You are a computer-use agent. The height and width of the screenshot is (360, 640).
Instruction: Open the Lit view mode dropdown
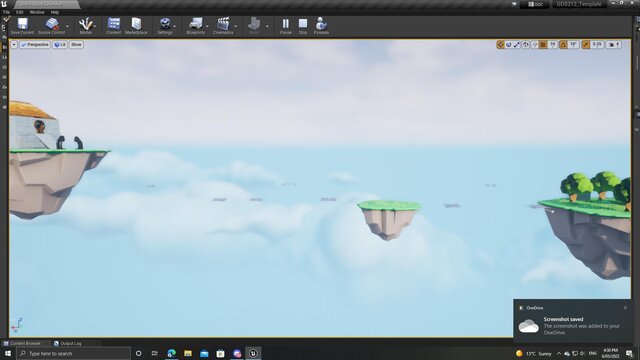click(60, 44)
